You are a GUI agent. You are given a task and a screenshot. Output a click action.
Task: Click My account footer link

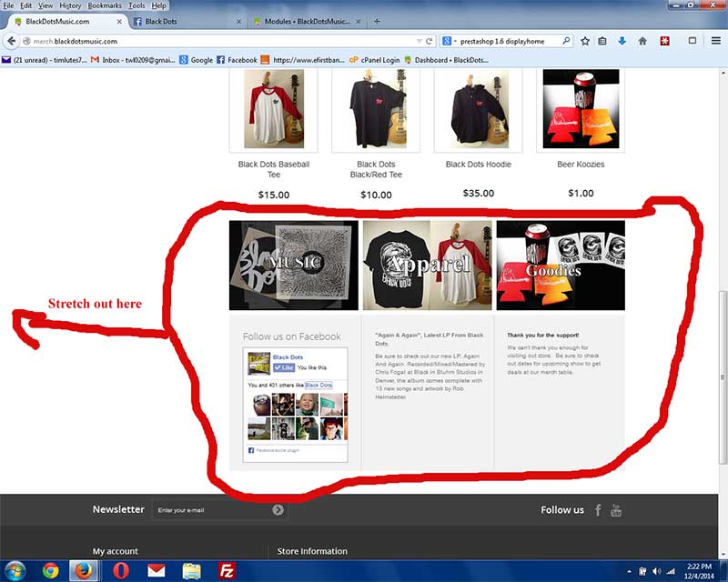point(116,551)
